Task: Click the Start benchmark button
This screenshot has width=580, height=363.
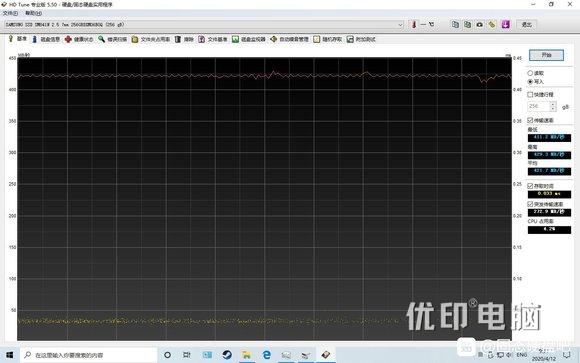Action: pyautogui.click(x=546, y=55)
